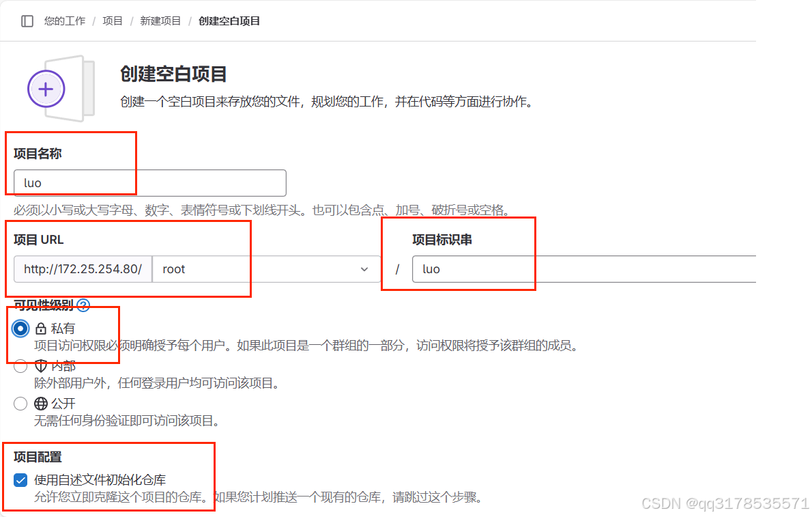The height and width of the screenshot is (517, 812).
Task: Click the 使用自述文件初始化仓库 label text
Action: coord(100,480)
